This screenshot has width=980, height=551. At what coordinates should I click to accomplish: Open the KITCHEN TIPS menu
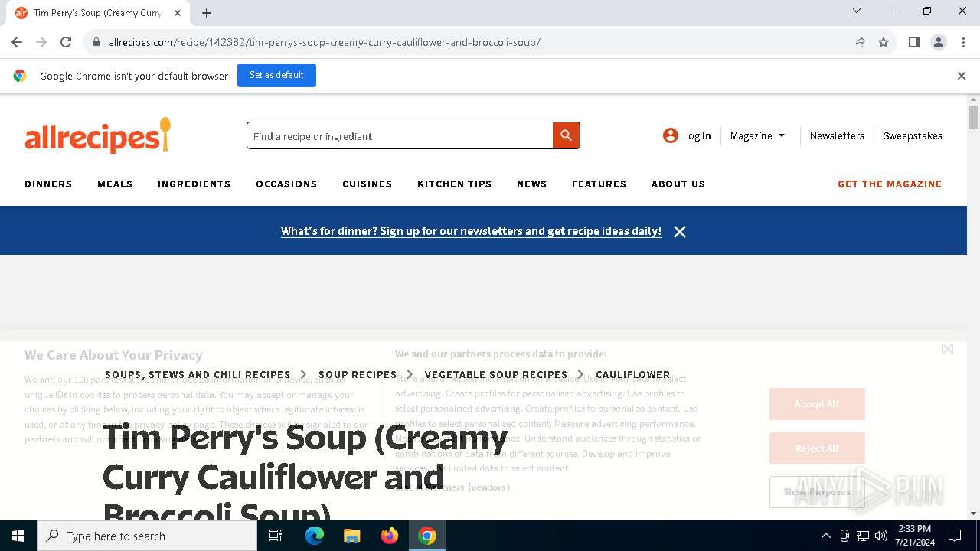pos(455,184)
